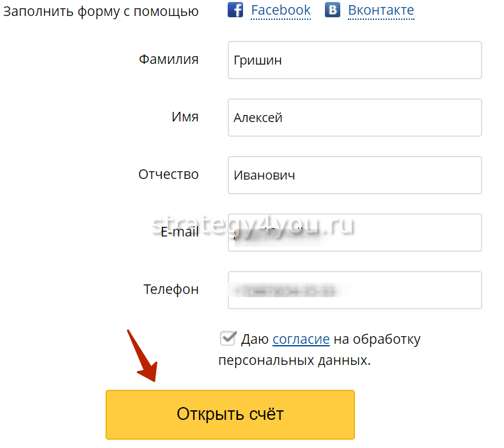The image size is (504, 448).
Task: Open the Facebook form-fill link
Action: pyautogui.click(x=281, y=10)
